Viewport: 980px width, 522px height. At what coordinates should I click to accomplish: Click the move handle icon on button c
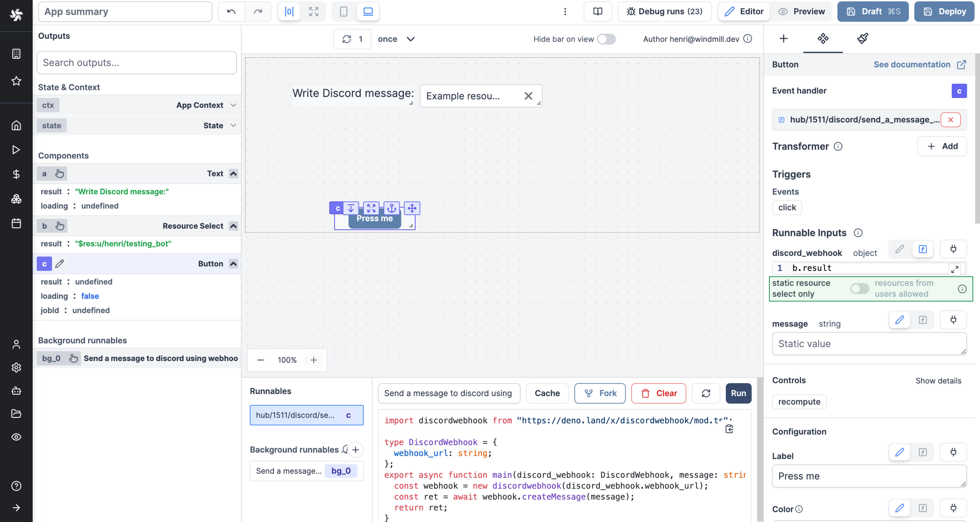pyautogui.click(x=412, y=208)
